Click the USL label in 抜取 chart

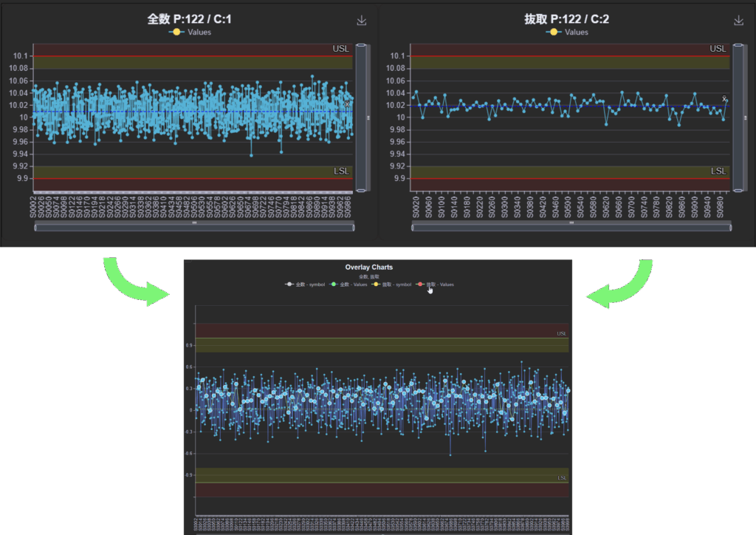tap(718, 49)
